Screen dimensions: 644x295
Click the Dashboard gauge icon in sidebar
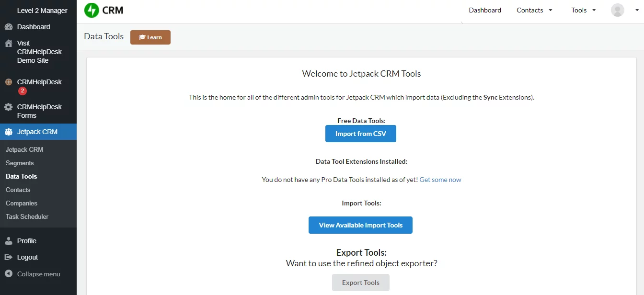pyautogui.click(x=9, y=27)
